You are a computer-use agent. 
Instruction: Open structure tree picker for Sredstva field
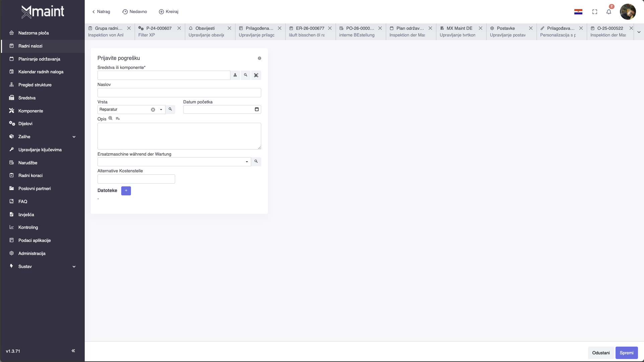[x=235, y=75]
